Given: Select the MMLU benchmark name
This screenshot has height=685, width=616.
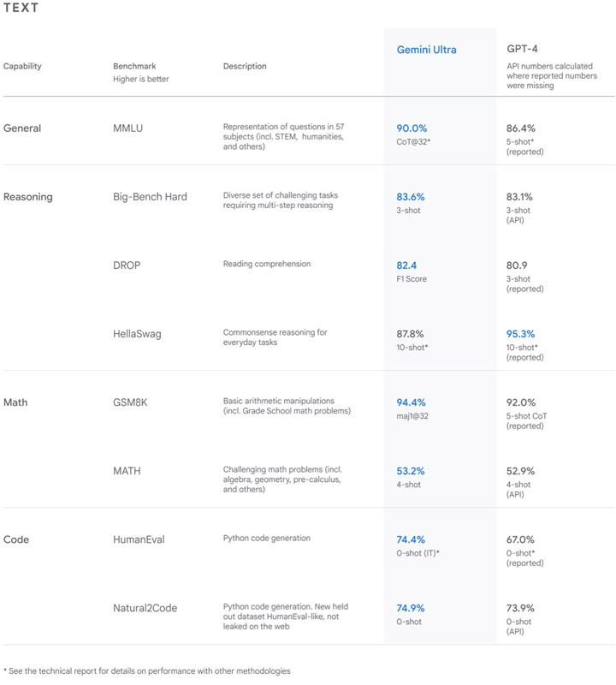Looking at the screenshot, I should (128, 128).
